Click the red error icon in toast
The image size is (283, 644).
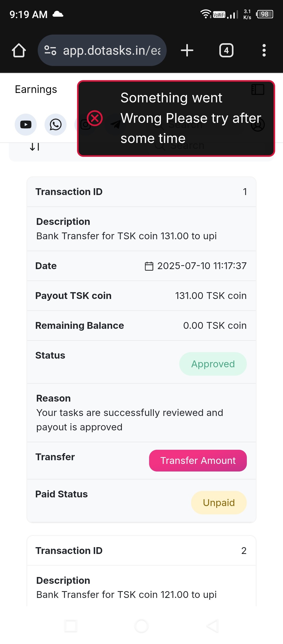pos(95,118)
